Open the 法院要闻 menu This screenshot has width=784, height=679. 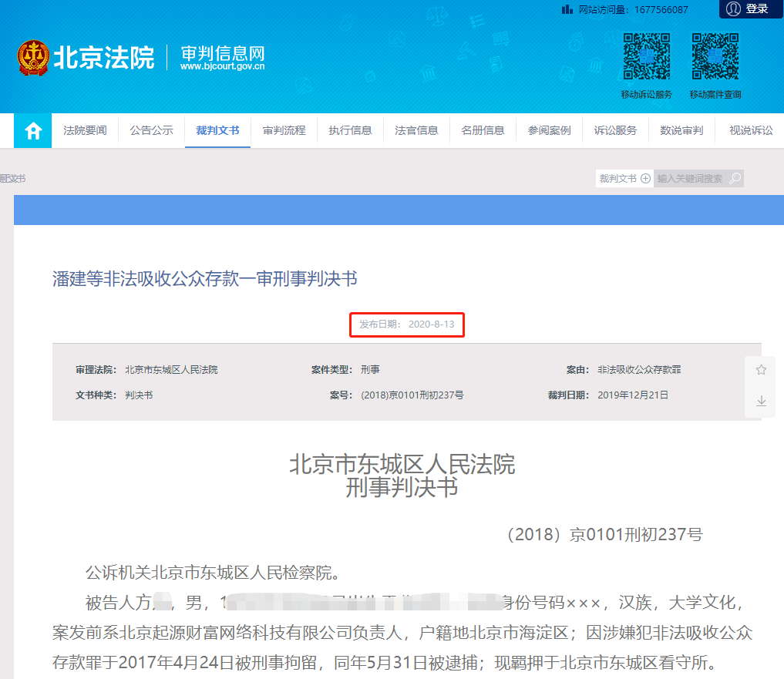click(x=85, y=130)
